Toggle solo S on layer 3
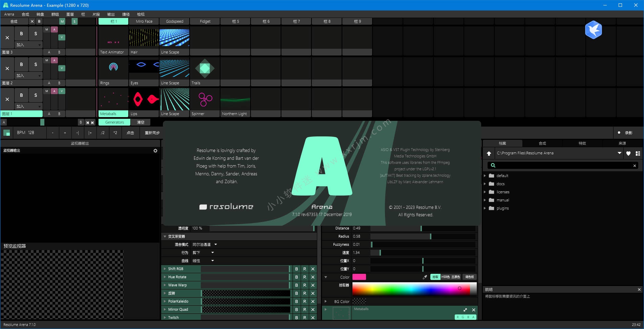Image resolution: width=644 pixels, height=329 pixels. tap(36, 34)
